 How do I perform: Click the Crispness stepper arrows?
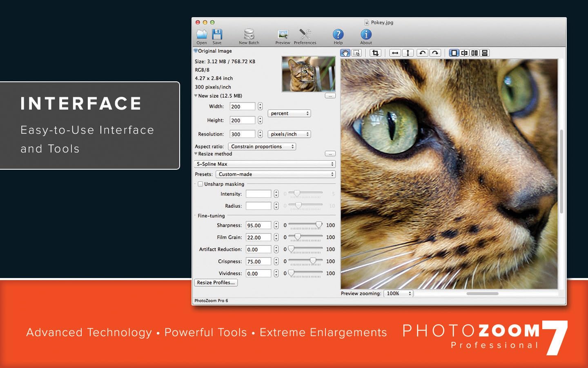[276, 261]
